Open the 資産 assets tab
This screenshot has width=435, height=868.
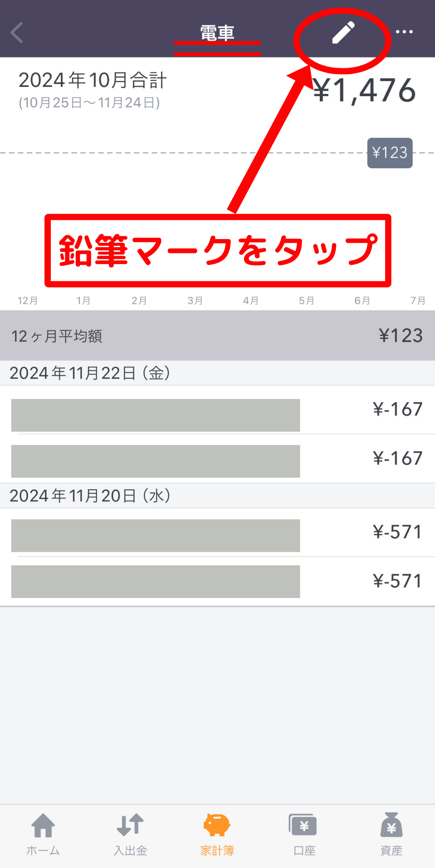pyautogui.click(x=391, y=834)
